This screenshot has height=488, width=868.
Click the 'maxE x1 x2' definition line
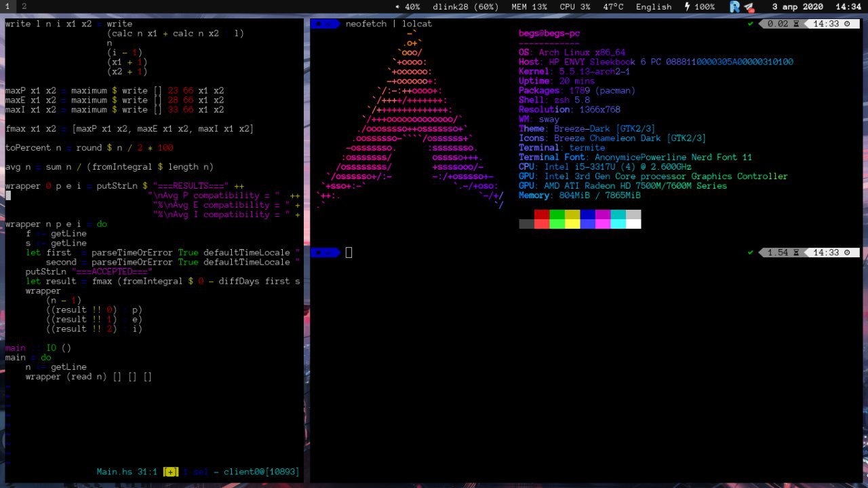click(114, 100)
